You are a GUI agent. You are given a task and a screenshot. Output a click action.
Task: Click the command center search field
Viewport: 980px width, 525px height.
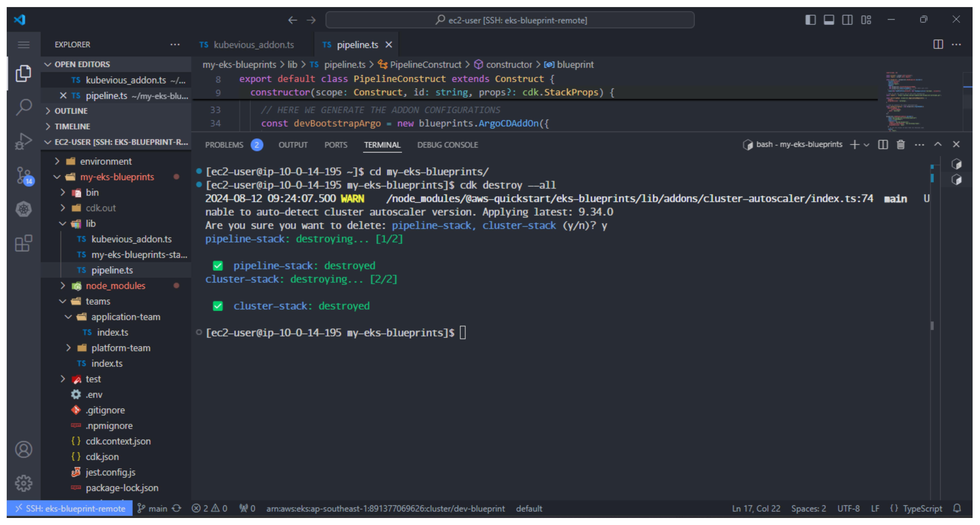pyautogui.click(x=510, y=20)
